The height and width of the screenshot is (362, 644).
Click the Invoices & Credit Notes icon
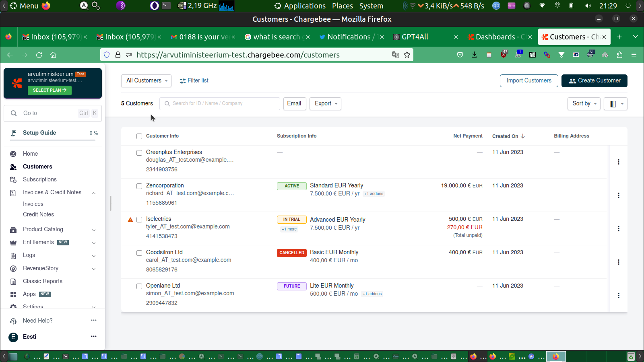pos(13,193)
